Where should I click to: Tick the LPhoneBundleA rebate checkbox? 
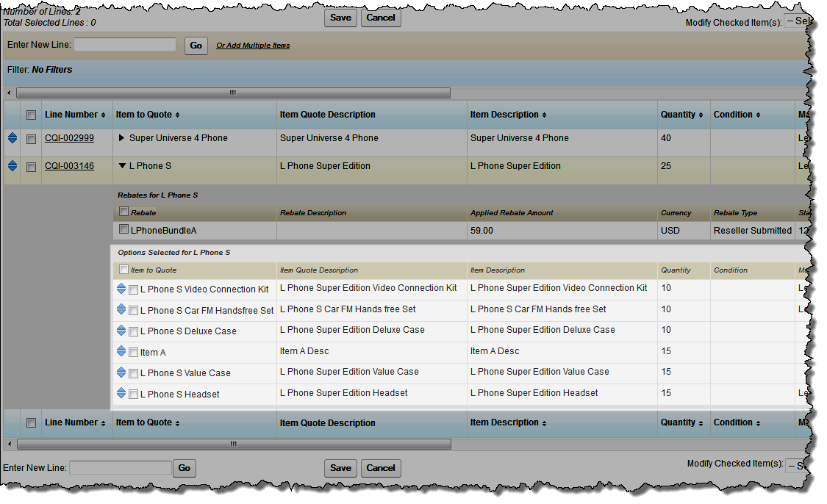123,230
